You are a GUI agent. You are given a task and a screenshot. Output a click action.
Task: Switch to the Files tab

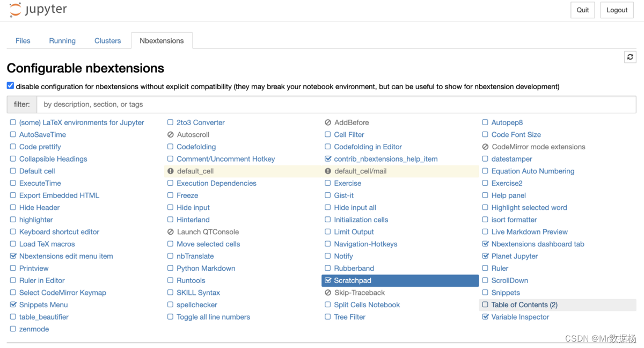(23, 41)
